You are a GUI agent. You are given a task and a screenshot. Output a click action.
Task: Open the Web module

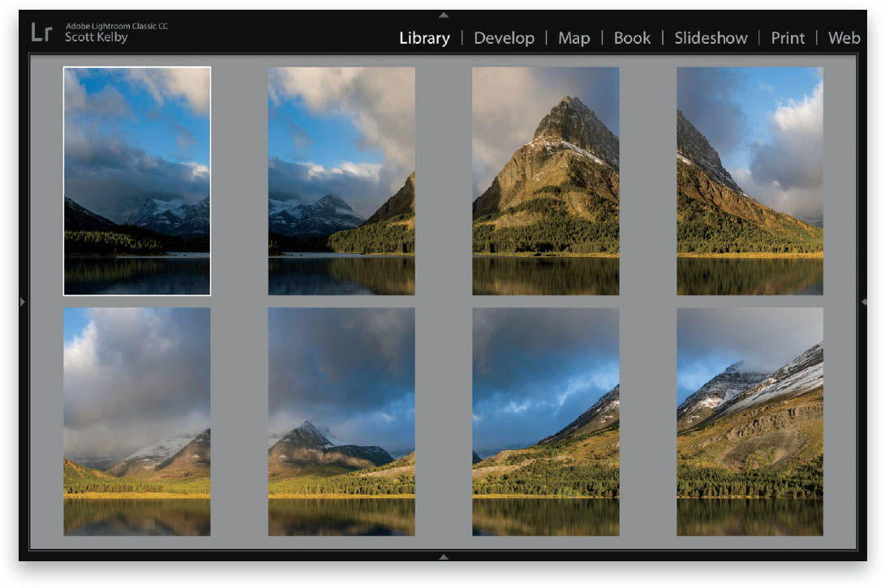pos(844,38)
